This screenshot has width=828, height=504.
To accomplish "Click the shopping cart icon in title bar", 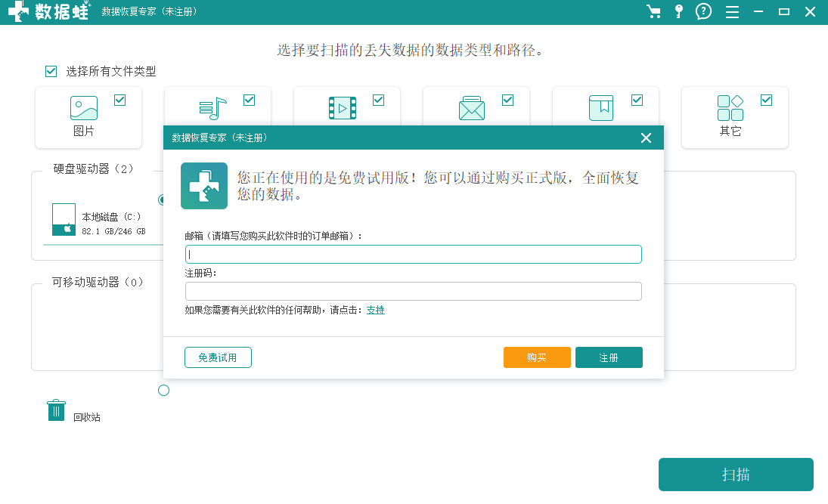I will tap(653, 12).
